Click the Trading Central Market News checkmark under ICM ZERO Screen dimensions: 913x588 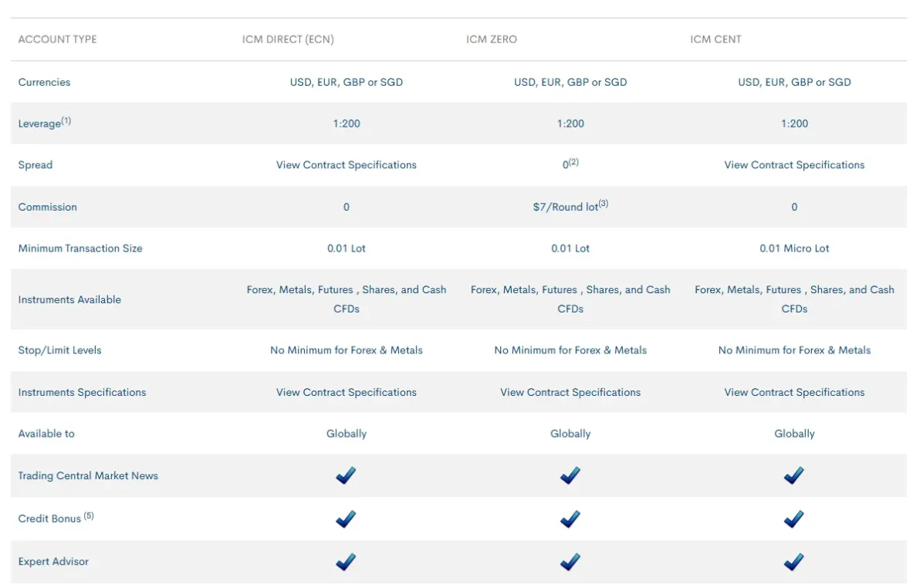570,475
